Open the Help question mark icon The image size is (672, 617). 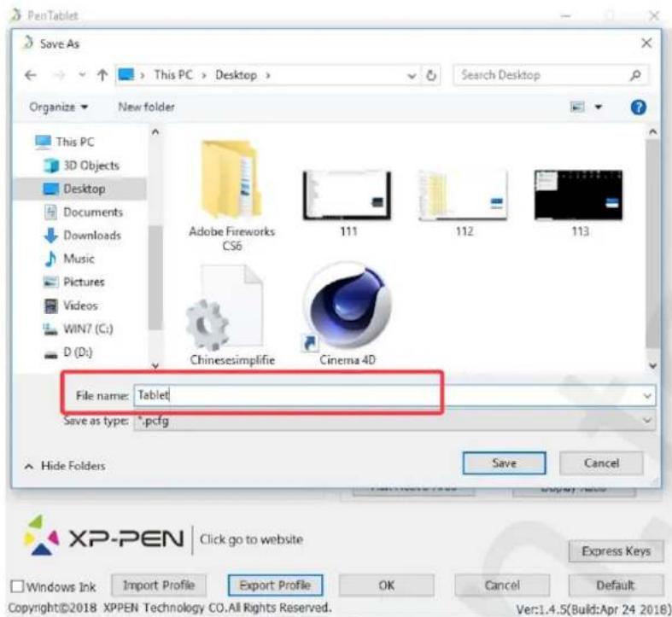[638, 108]
